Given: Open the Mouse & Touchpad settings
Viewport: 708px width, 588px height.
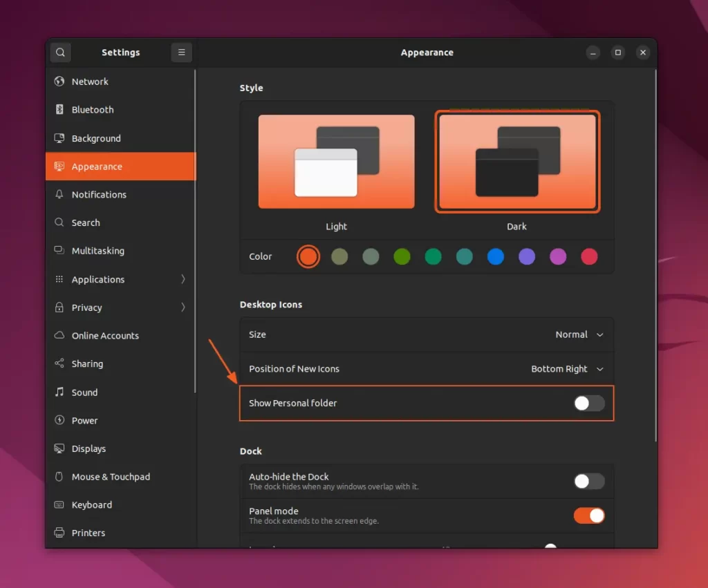Looking at the screenshot, I should (x=111, y=477).
